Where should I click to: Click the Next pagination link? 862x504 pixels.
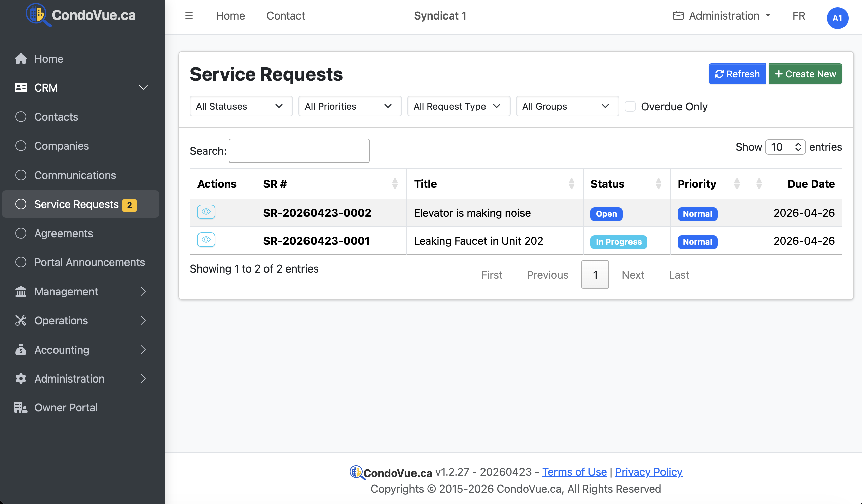coord(633,275)
